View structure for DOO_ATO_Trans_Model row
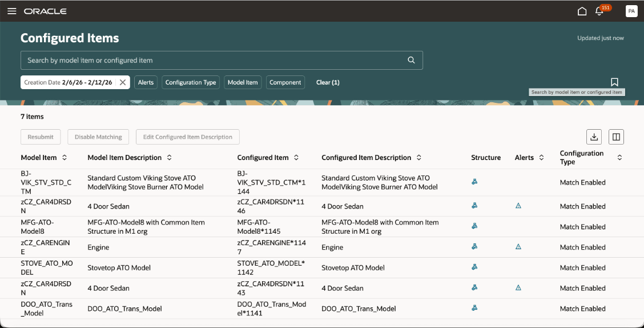644x328 pixels. (474, 308)
